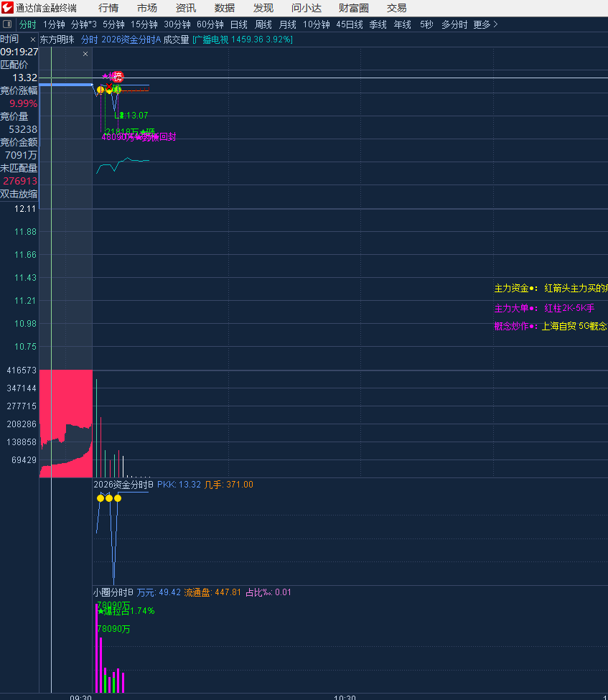Screen dimensions: 608x700
Task: Close the auction info panel with its X
Action: pos(32,39)
